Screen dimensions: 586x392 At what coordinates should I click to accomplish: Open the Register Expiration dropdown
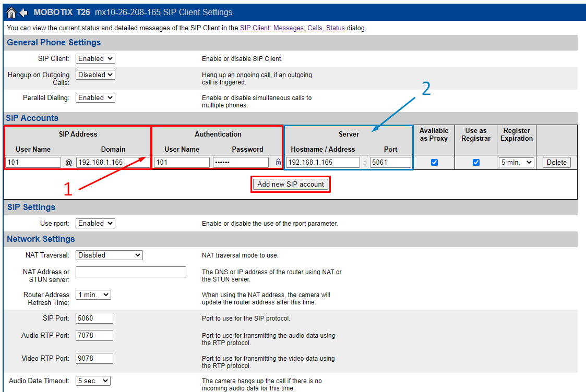coord(516,163)
